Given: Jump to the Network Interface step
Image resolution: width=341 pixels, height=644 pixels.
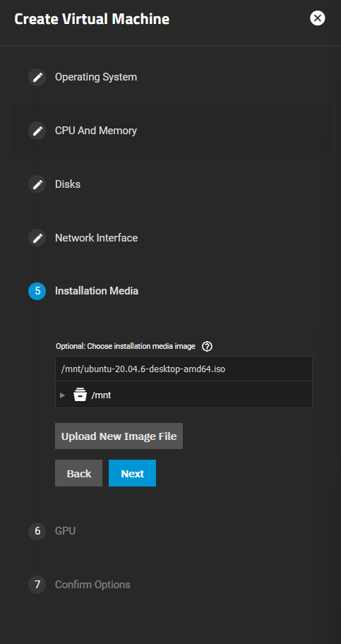Looking at the screenshot, I should pyautogui.click(x=96, y=238).
